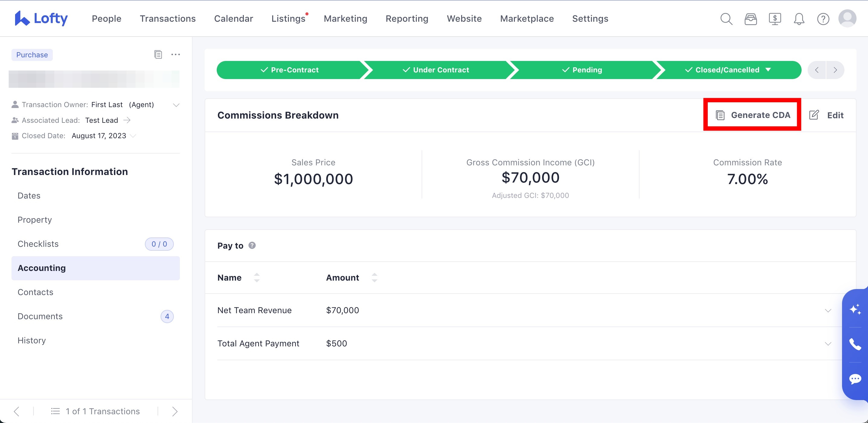Click the 7.00% commission rate value
The width and height of the screenshot is (868, 423).
pyautogui.click(x=747, y=179)
